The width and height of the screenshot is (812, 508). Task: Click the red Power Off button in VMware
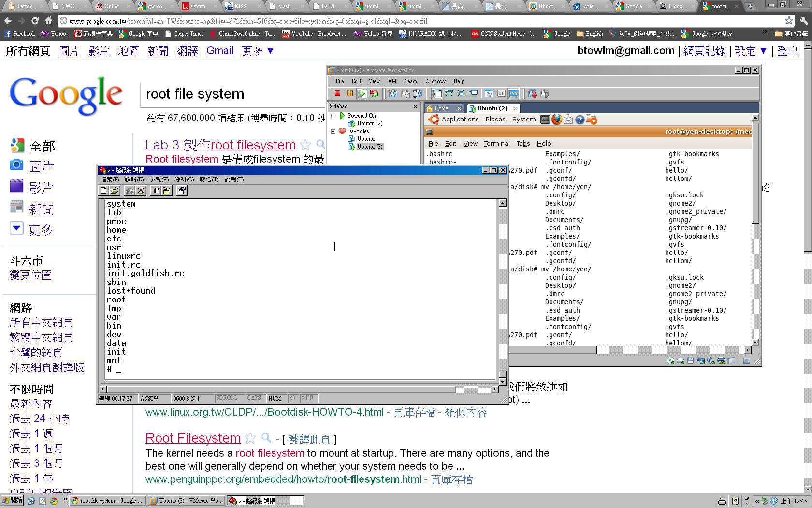coord(338,94)
